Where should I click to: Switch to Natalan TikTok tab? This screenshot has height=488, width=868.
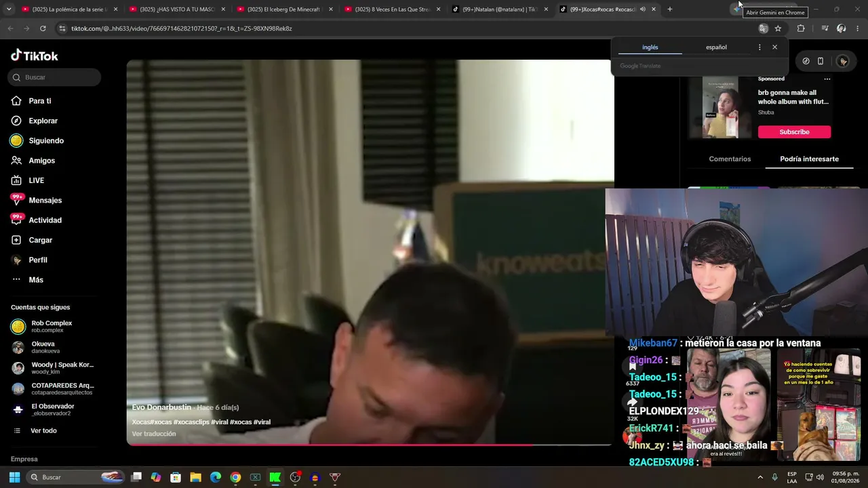pyautogui.click(x=500, y=9)
